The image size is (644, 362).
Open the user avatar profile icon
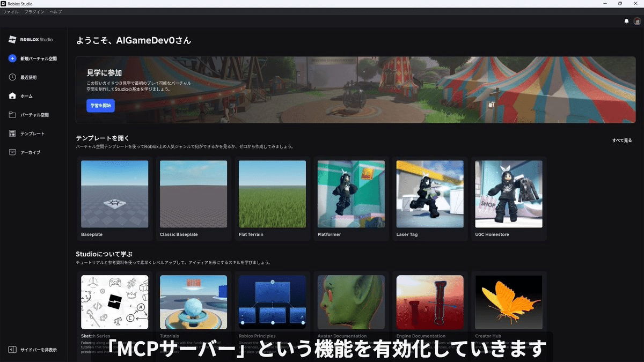click(x=637, y=21)
